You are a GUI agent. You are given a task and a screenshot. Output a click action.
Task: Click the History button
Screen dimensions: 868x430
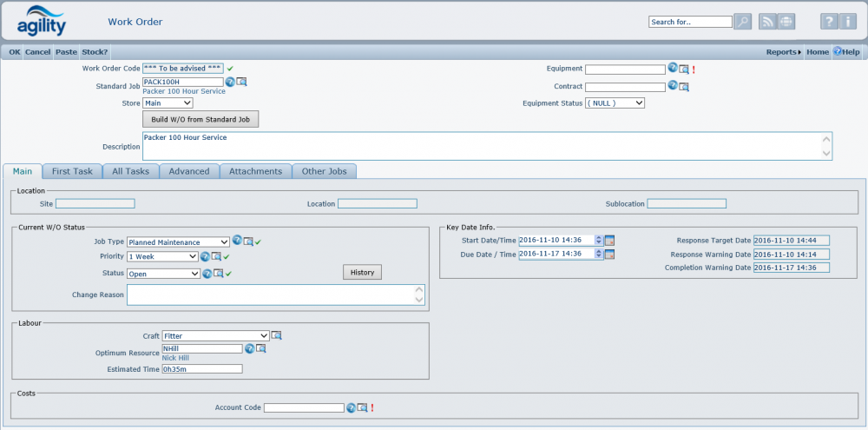point(362,272)
